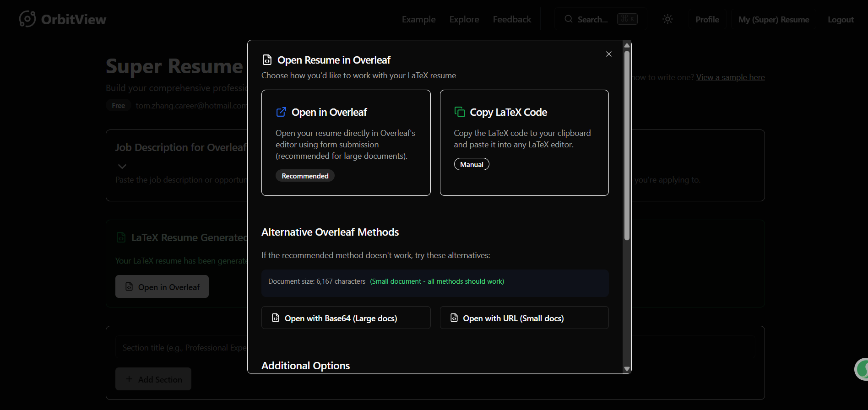
Task: Click the dialog scrollbar thumb
Action: (627, 145)
